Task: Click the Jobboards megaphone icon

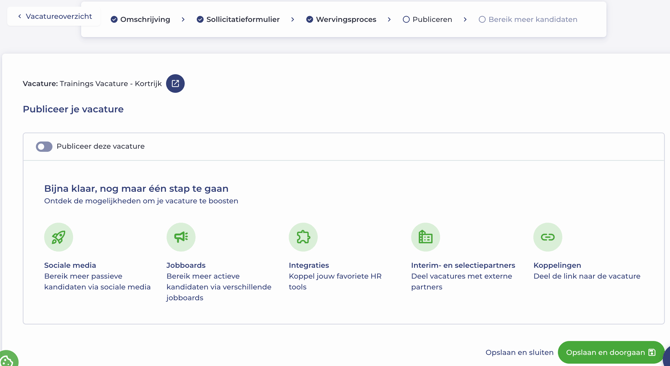Action: click(x=181, y=237)
